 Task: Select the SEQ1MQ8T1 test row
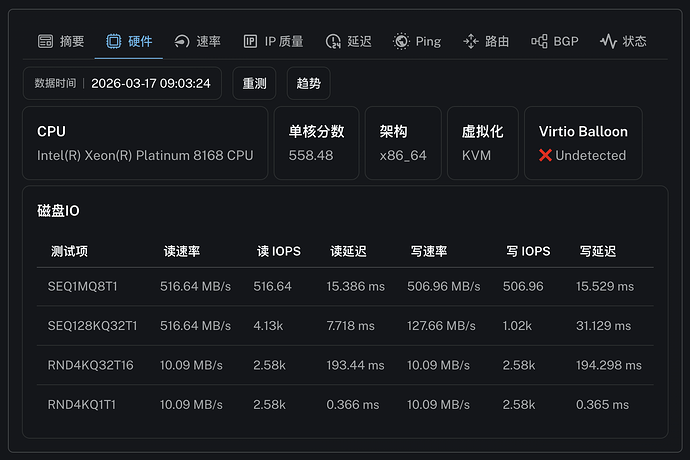(345, 287)
